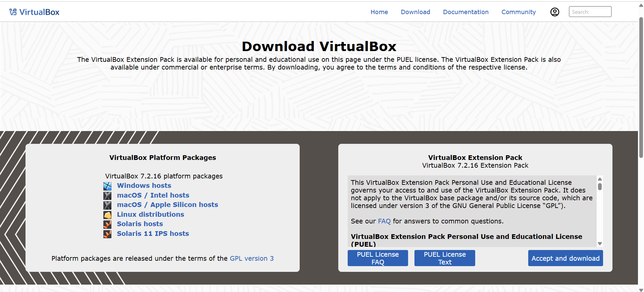Open the user account profile icon
644x292 pixels.
[555, 12]
